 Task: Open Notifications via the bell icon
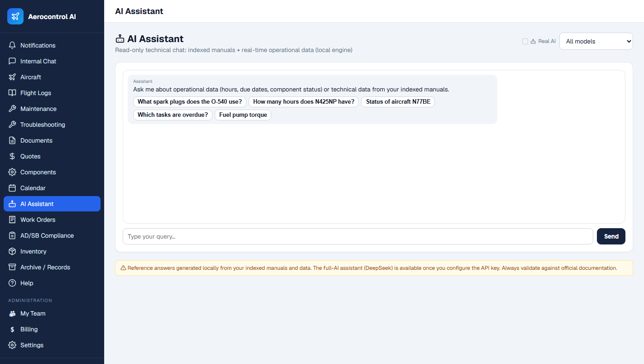coord(12,45)
